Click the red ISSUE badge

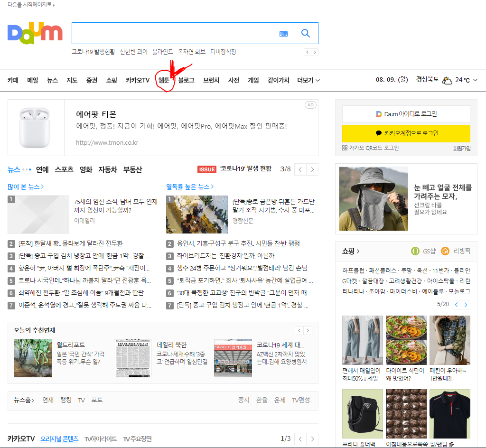click(207, 169)
